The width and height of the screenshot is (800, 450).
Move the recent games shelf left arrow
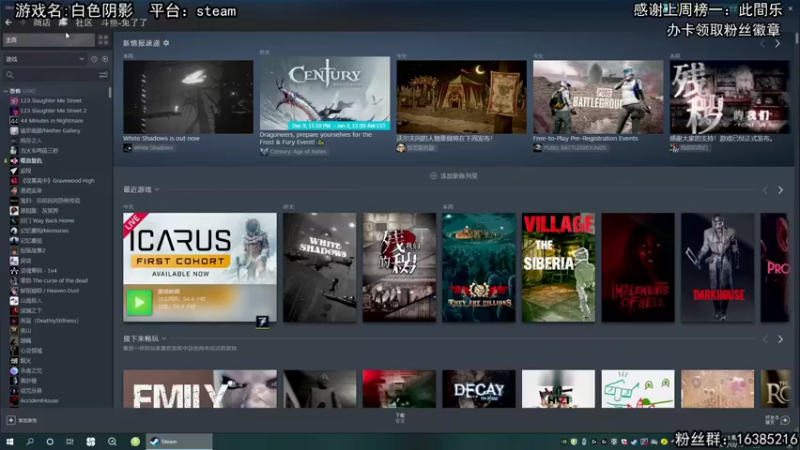coord(765,190)
